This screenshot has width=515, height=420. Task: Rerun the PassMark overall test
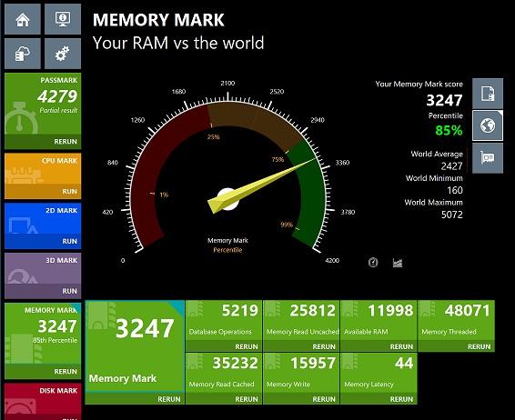[x=66, y=142]
